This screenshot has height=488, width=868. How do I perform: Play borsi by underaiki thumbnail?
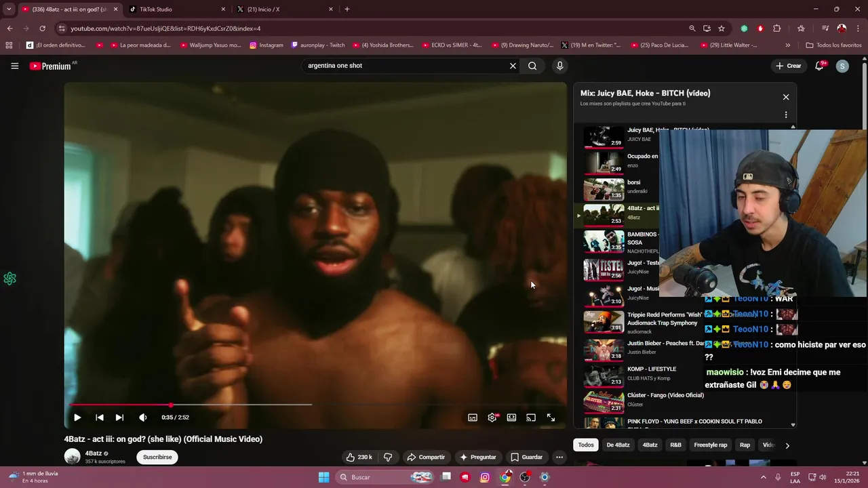click(604, 188)
